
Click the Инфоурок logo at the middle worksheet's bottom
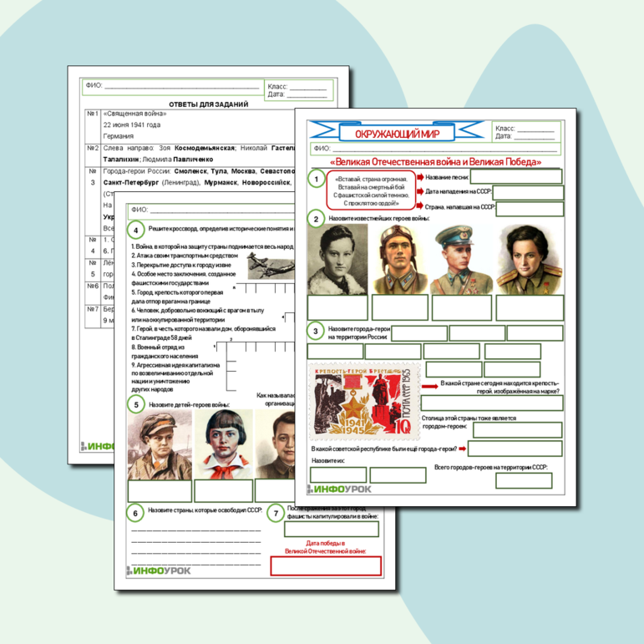(x=159, y=571)
